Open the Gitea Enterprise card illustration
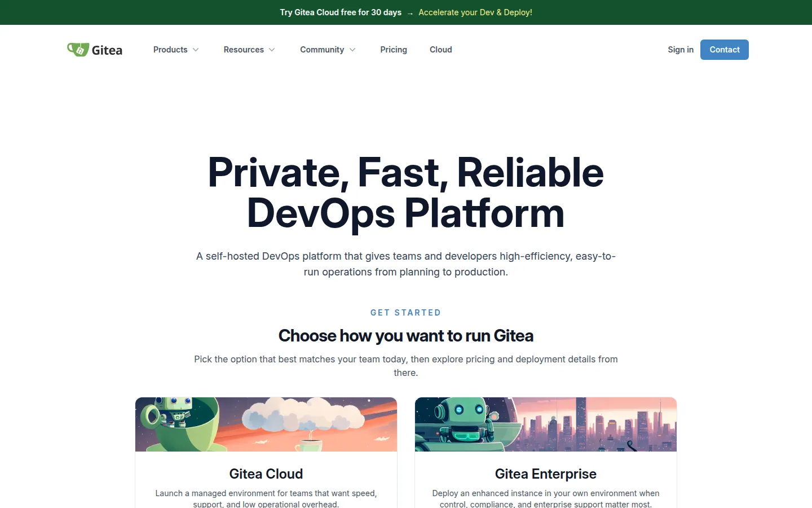The image size is (812, 508). tap(546, 424)
